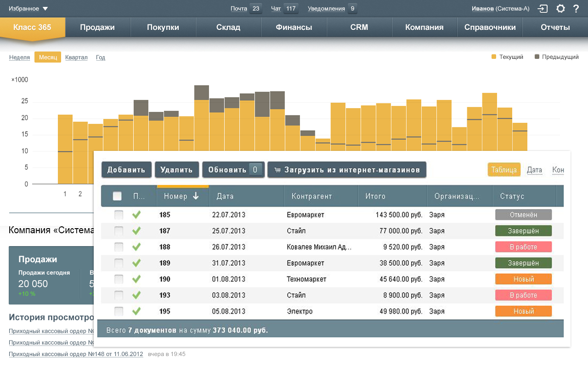
Task: Click the Добавить button
Action: tap(126, 170)
